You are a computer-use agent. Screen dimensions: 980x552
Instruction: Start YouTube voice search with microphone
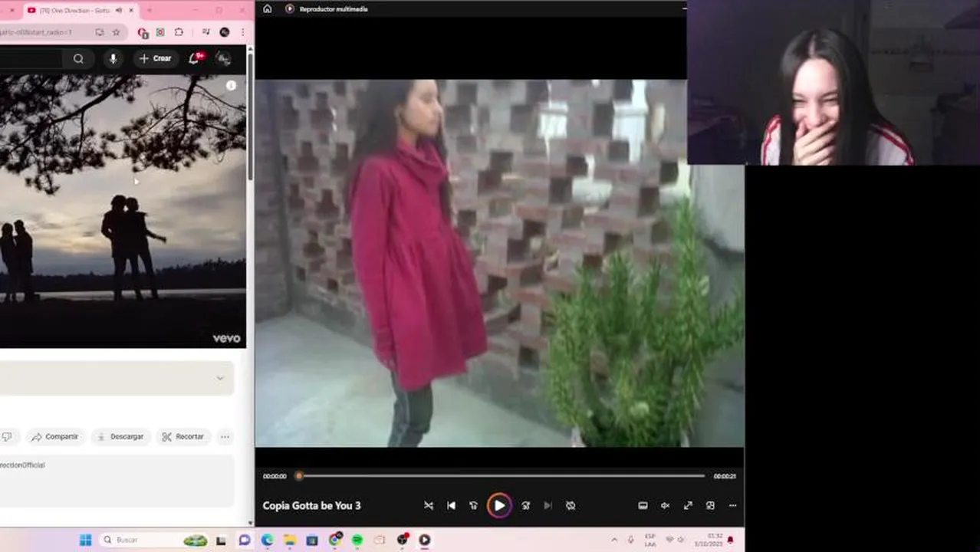point(113,58)
